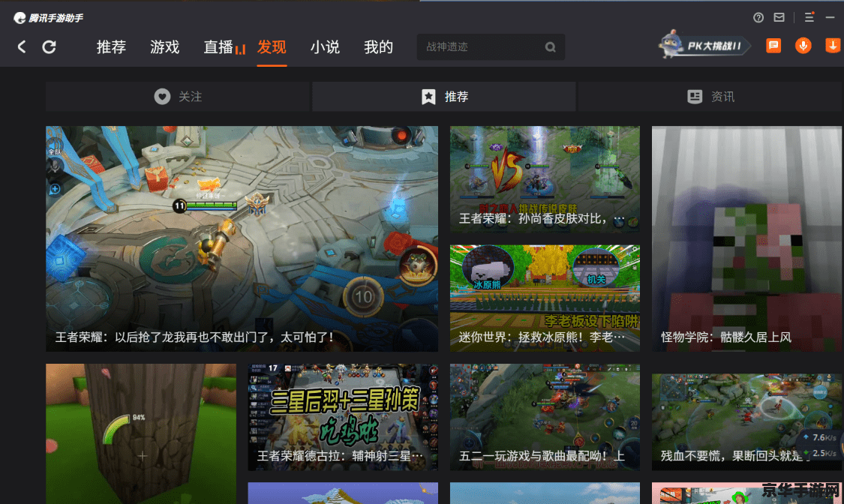Click the Tencent assistant logo

[x=49, y=18]
